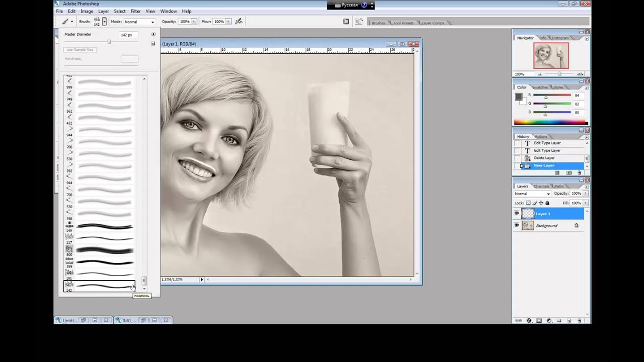Open layer Opacity arrow in Layers panel
The image size is (644, 362).
click(x=586, y=194)
